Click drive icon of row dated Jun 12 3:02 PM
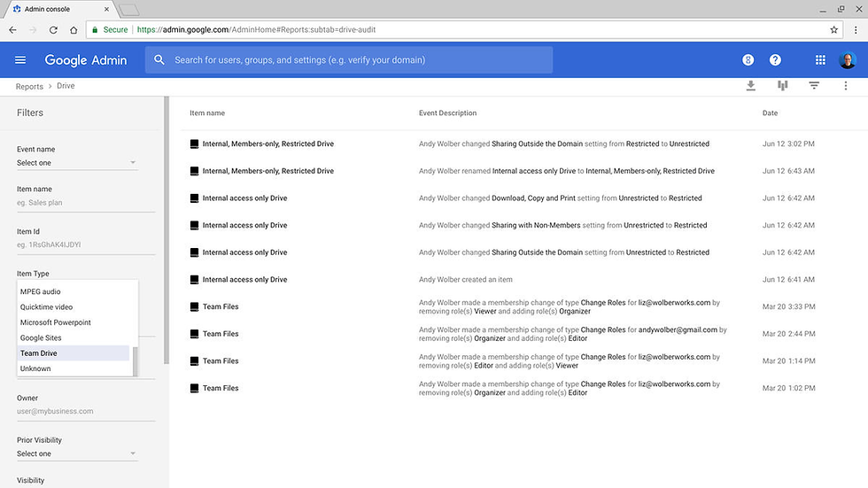Screen dimensions: 868x488 194,143
